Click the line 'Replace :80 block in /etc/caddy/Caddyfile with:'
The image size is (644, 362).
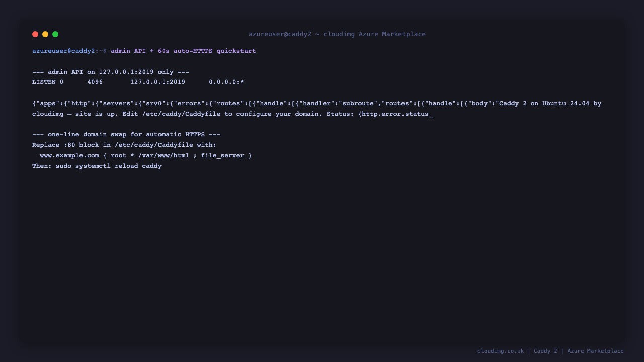tap(124, 145)
